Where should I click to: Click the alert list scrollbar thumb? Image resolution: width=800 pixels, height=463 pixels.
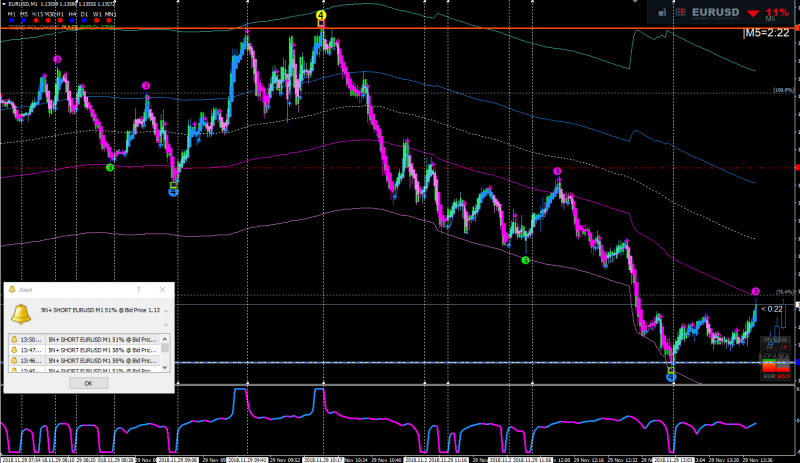coord(165,348)
